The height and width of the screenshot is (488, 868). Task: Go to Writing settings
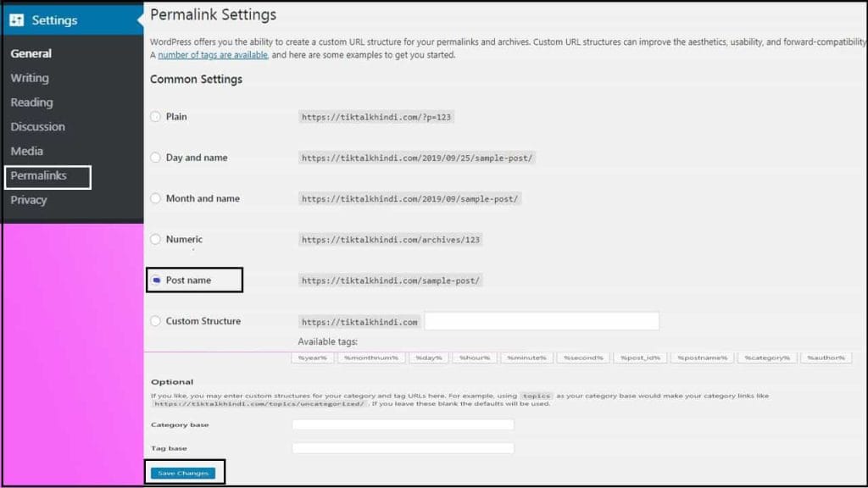click(x=30, y=78)
